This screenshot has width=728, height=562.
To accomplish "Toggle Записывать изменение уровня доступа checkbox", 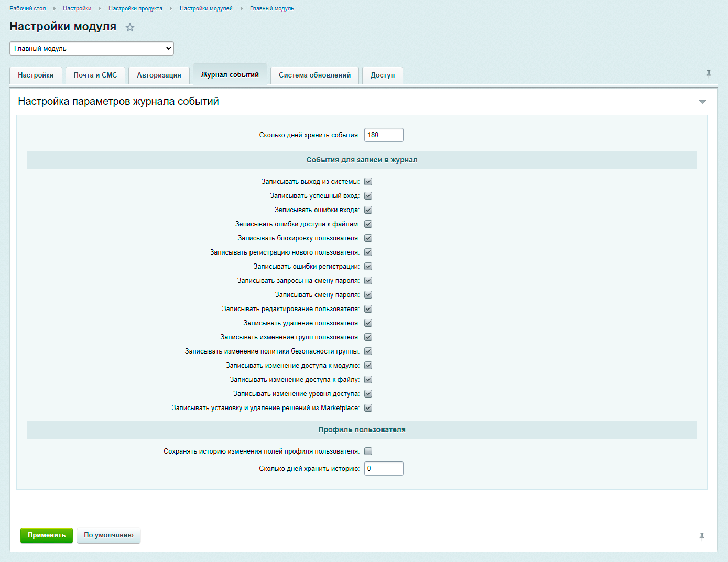I will [368, 394].
